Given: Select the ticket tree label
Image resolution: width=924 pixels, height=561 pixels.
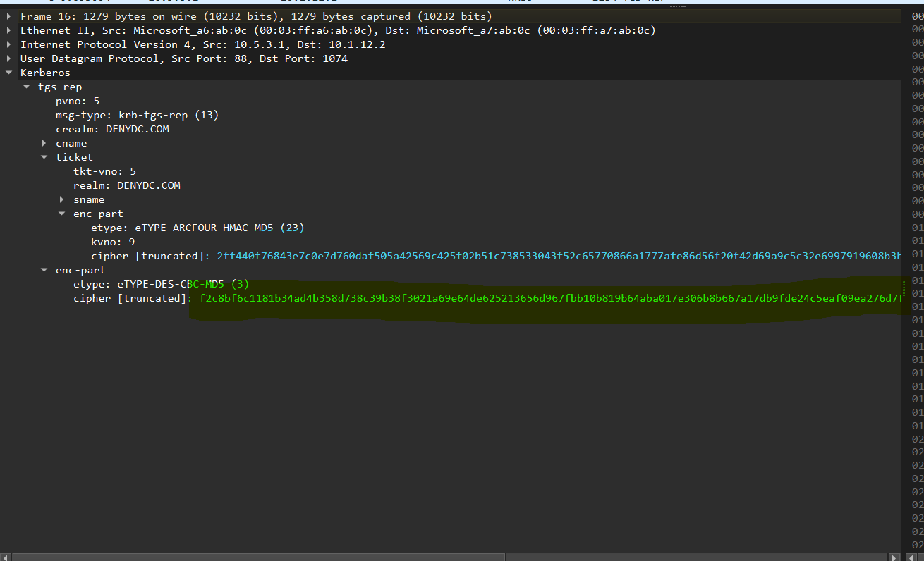Looking at the screenshot, I should point(74,157).
